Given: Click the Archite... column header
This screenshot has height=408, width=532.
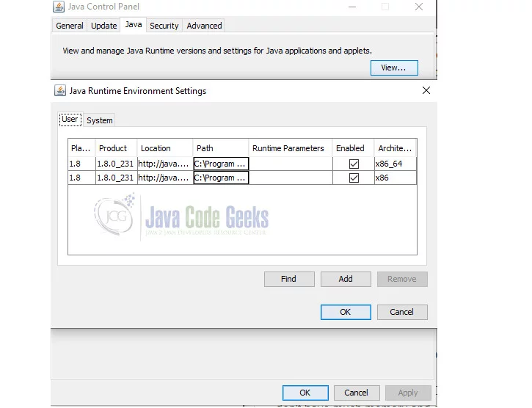Looking at the screenshot, I should 396,148.
